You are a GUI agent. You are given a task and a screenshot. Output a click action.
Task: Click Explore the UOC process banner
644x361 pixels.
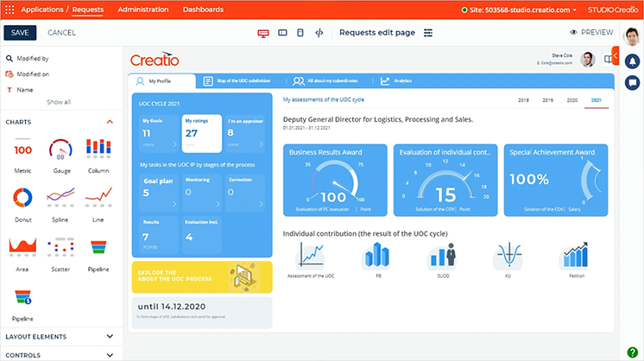click(x=202, y=277)
